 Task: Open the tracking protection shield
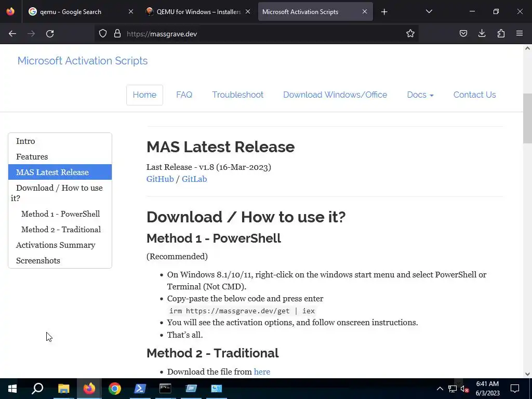point(103,34)
